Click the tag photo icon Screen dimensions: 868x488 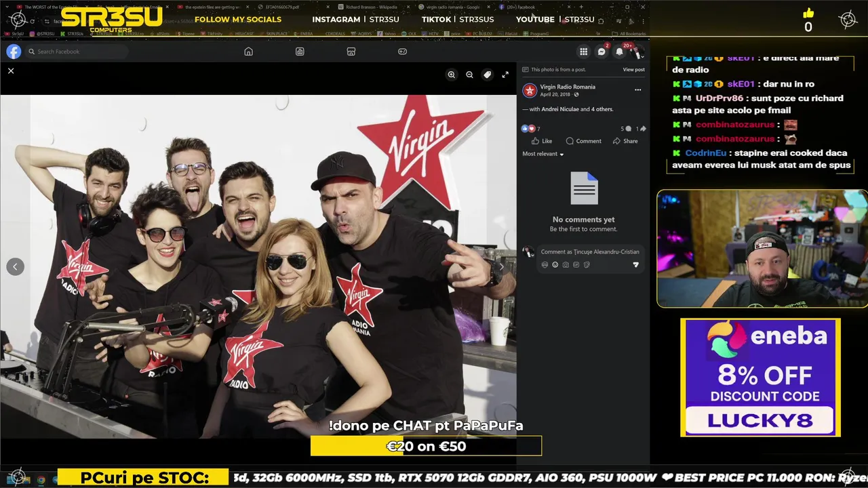(x=487, y=75)
